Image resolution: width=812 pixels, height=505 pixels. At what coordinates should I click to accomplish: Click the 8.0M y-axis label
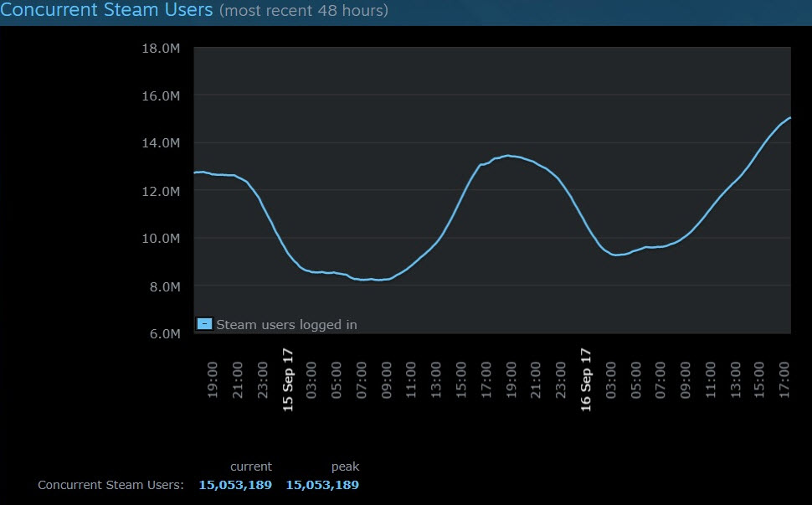click(x=165, y=286)
